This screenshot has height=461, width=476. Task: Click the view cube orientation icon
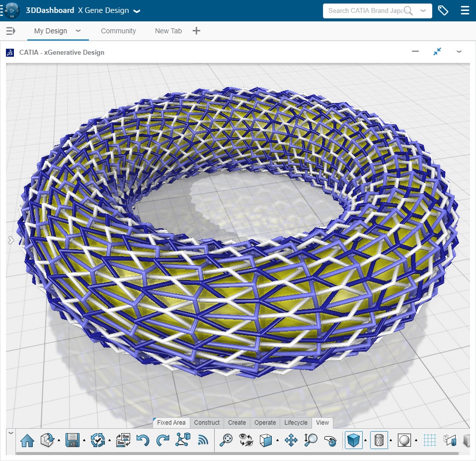pos(266,440)
